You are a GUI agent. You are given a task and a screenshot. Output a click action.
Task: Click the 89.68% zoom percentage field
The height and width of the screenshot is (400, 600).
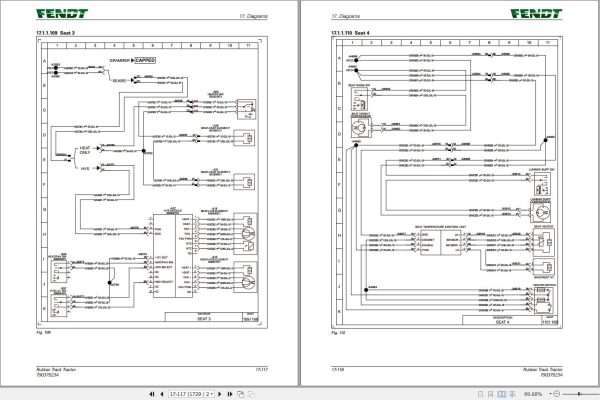point(533,394)
